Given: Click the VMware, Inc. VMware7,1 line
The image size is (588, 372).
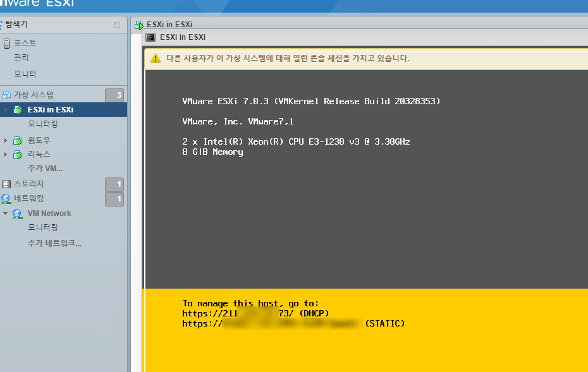Looking at the screenshot, I should [238, 121].
